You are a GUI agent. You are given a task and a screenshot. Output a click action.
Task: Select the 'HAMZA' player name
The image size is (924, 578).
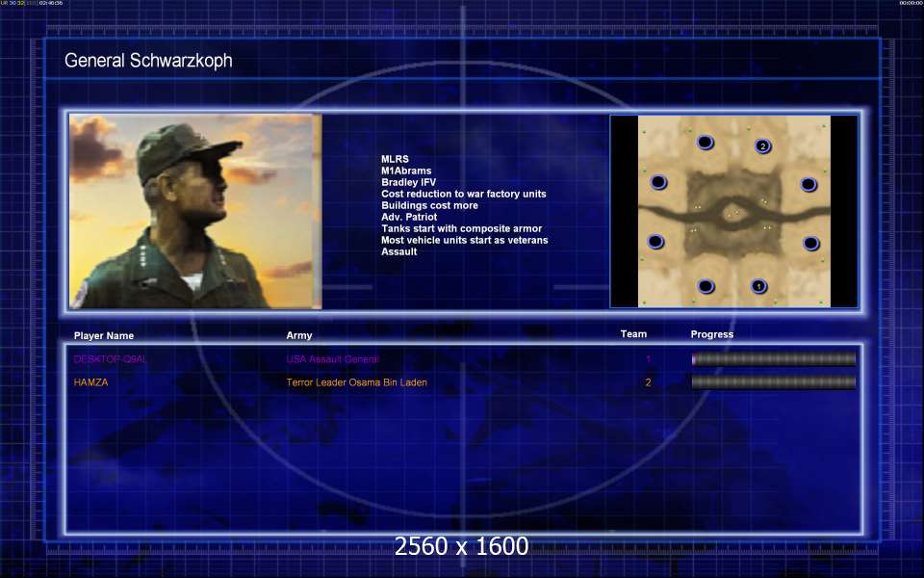(x=90, y=382)
